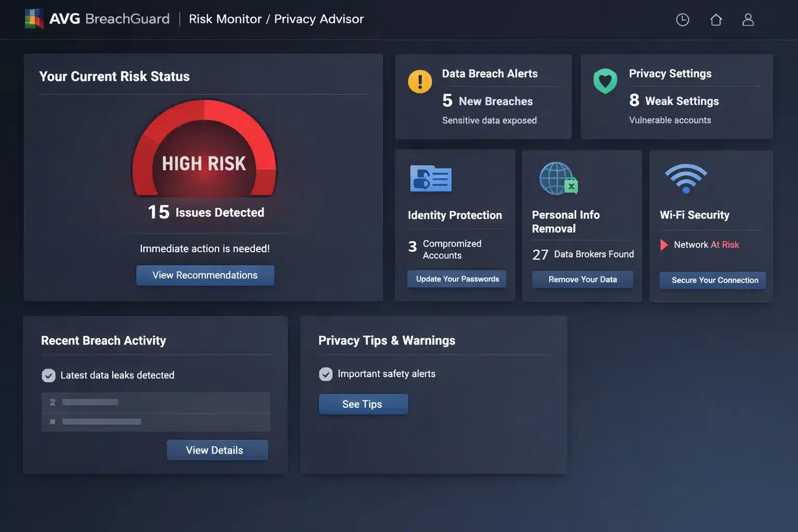
Task: Toggle the Latest data leaks detected checkmark
Action: point(48,375)
